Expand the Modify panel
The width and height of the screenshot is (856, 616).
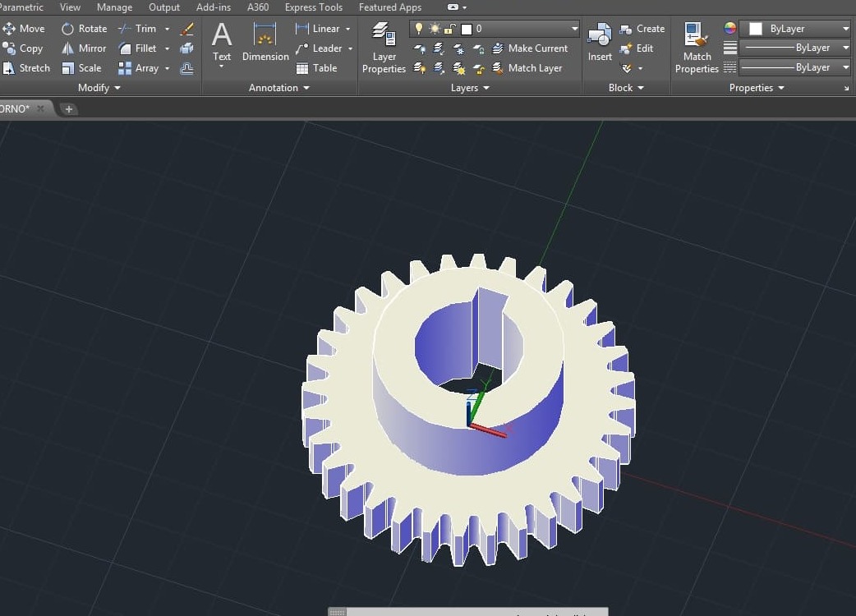[x=99, y=87]
